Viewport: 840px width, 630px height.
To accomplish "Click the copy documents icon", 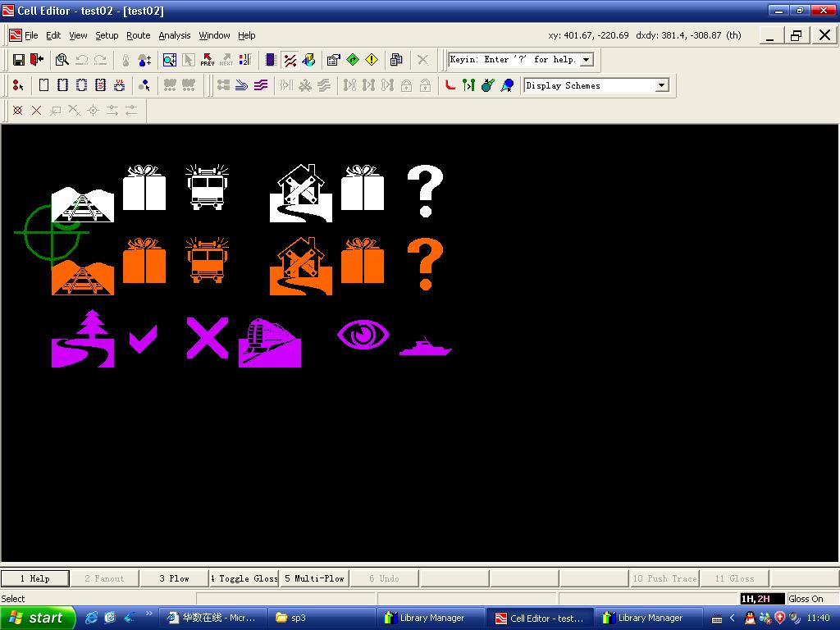I will [396, 60].
